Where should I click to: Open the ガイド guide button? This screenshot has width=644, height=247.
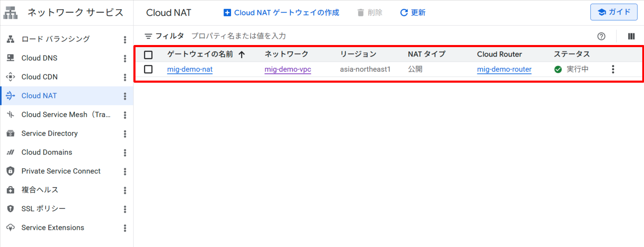(x=614, y=12)
